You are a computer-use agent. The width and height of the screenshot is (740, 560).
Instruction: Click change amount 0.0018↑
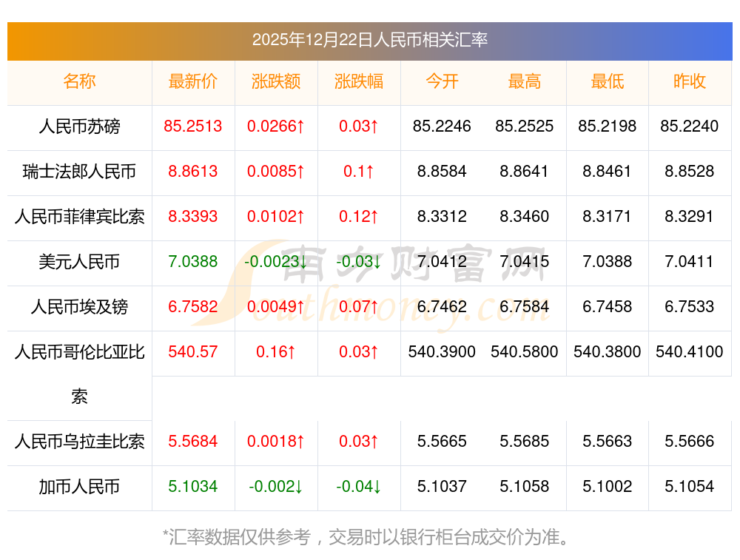(x=276, y=441)
